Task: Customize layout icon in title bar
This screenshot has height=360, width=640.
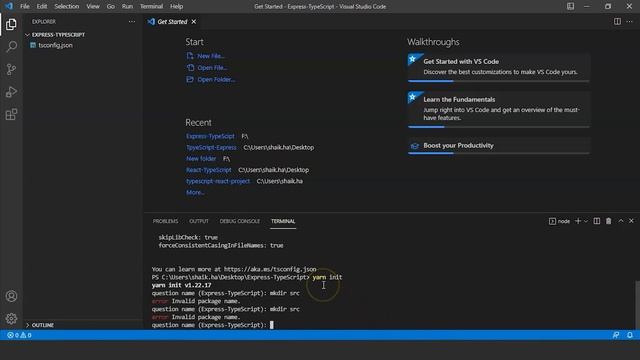Action: (570, 6)
